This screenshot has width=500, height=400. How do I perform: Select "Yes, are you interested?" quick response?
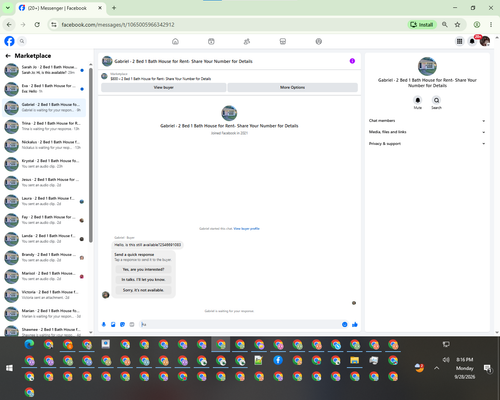pyautogui.click(x=143, y=269)
